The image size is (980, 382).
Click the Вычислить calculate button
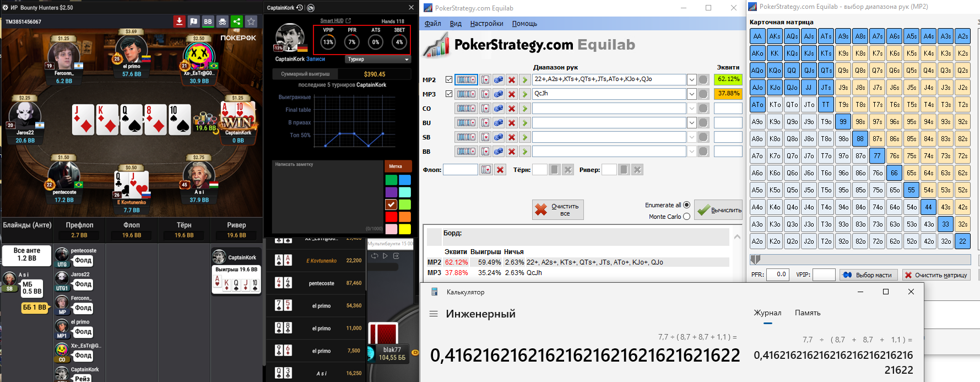[x=718, y=210]
